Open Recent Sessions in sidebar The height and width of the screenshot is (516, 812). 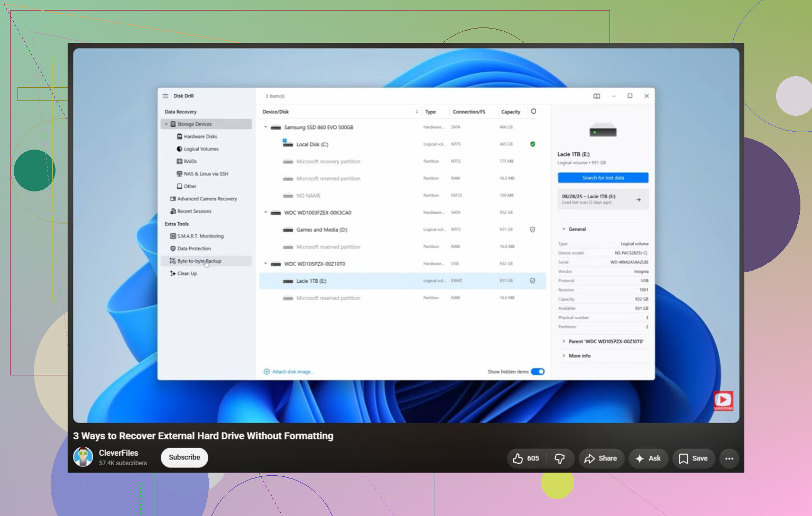pyautogui.click(x=190, y=211)
